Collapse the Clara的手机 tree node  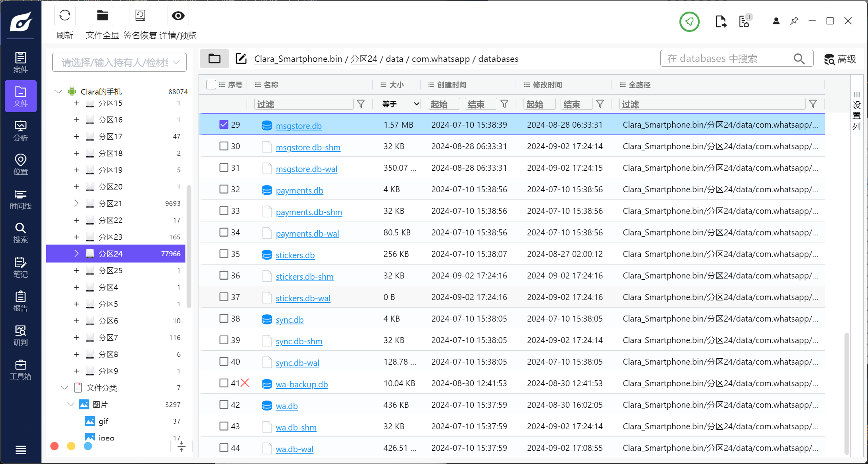coord(59,92)
